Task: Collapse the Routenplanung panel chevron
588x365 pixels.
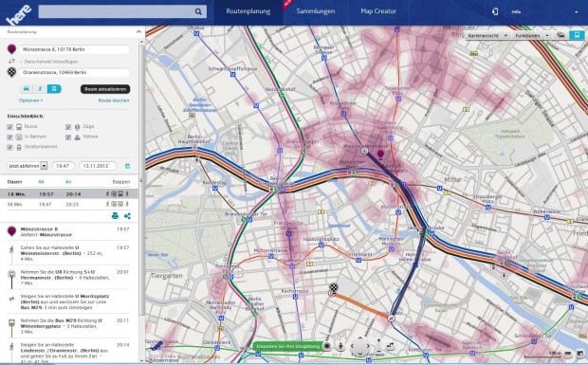Action: point(138,32)
